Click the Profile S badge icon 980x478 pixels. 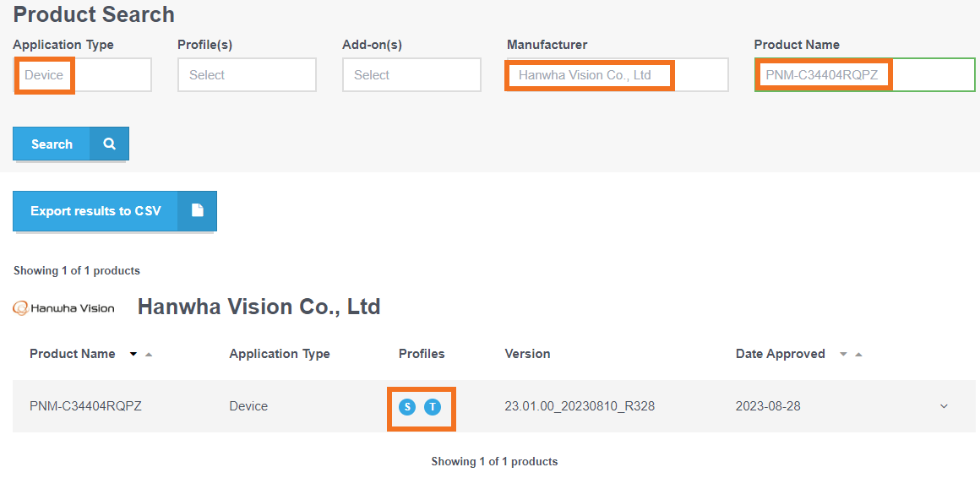tap(407, 407)
